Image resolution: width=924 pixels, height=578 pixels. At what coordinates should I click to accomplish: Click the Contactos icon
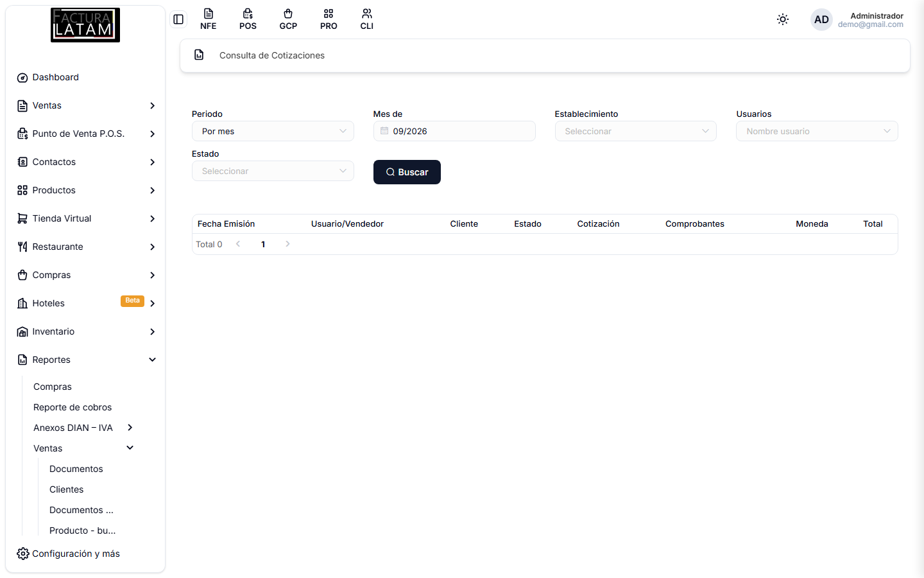pyautogui.click(x=22, y=162)
